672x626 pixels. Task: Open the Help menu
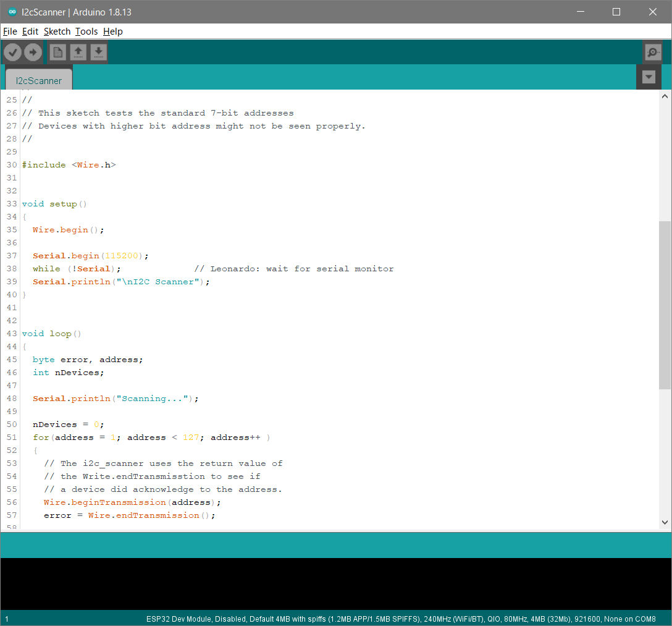click(x=112, y=32)
